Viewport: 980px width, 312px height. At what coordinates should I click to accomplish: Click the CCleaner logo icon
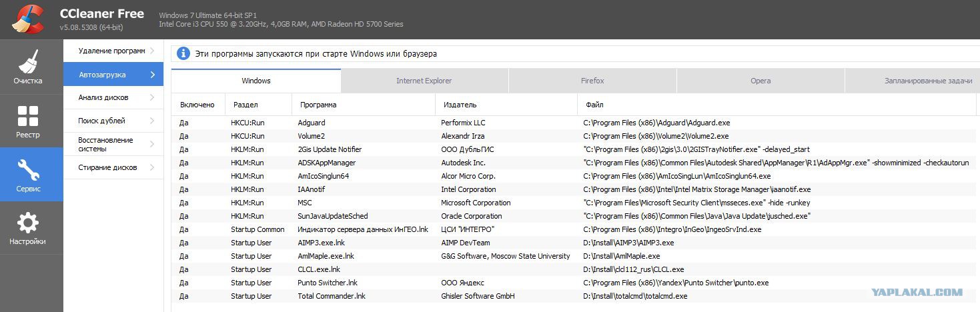[28, 19]
